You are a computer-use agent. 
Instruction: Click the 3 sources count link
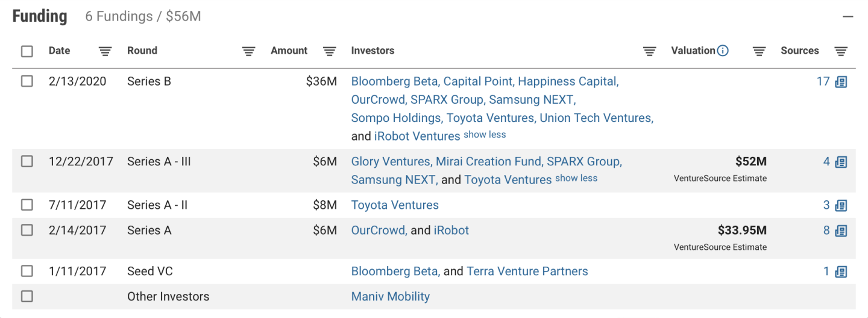pos(827,205)
